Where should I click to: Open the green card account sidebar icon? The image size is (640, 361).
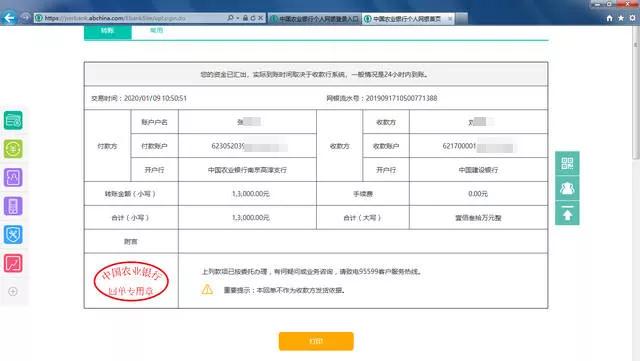pos(13,120)
